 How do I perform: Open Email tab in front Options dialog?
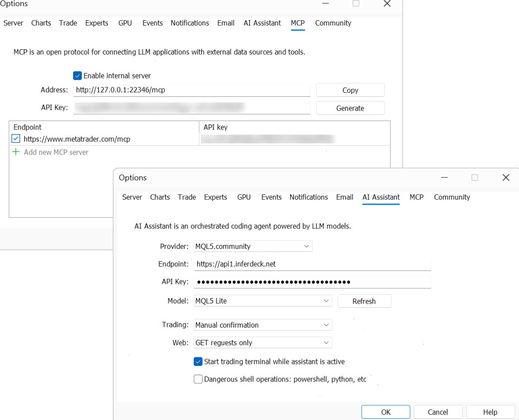pyautogui.click(x=345, y=197)
